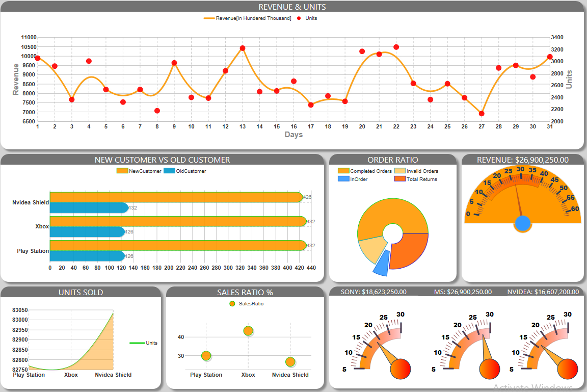Select the ORDER RATIO panel header
The image size is (587, 392).
click(393, 160)
